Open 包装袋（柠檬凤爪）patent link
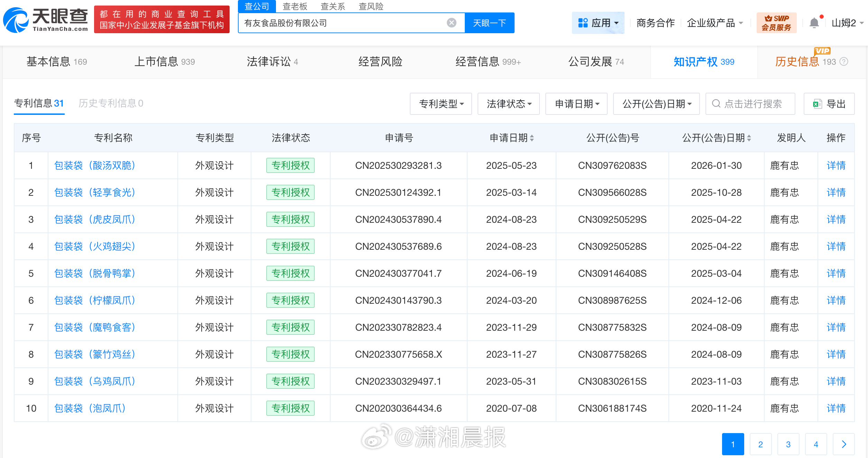This screenshot has height=458, width=868. pyautogui.click(x=94, y=300)
